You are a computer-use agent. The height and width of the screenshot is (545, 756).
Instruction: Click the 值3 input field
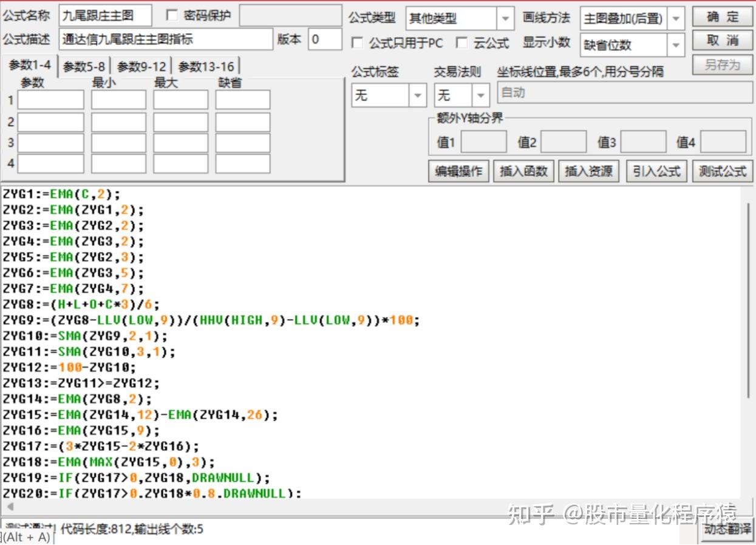(x=643, y=142)
